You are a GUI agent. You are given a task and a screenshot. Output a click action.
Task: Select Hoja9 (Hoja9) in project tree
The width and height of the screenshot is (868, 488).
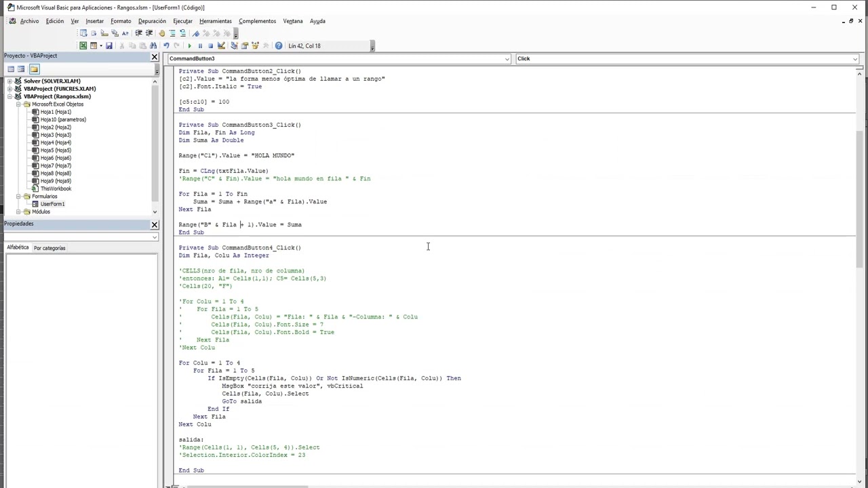click(56, 181)
